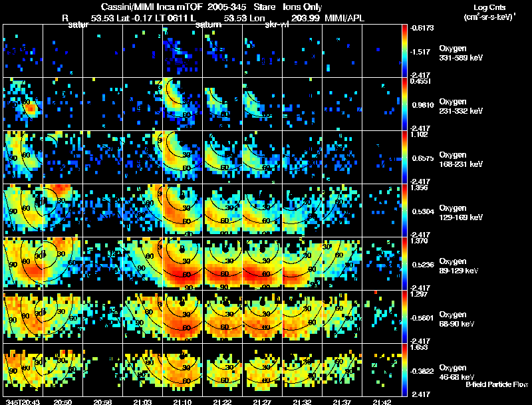Select the 46-68 keV panel at 20:56
The width and height of the screenshot is (532, 405).
click(x=103, y=370)
